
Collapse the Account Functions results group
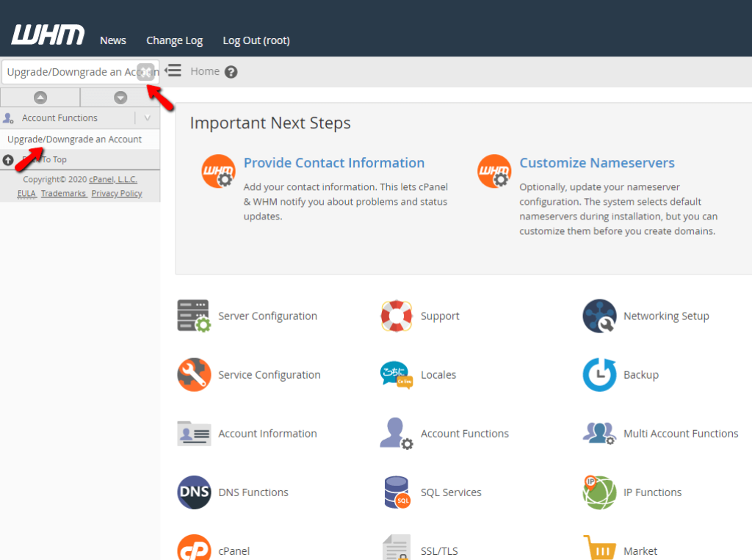pos(149,117)
